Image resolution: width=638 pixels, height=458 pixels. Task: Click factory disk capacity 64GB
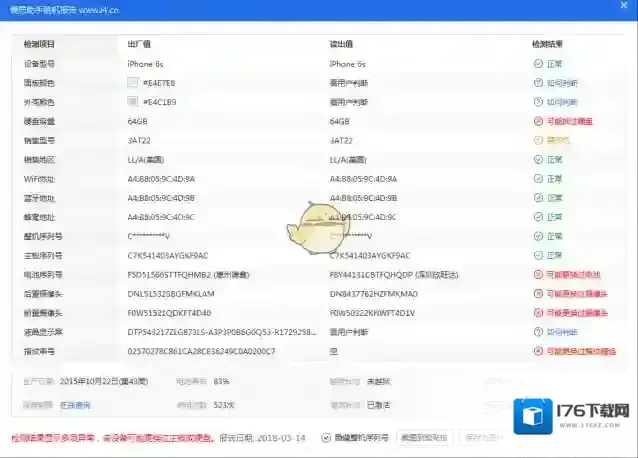click(137, 121)
